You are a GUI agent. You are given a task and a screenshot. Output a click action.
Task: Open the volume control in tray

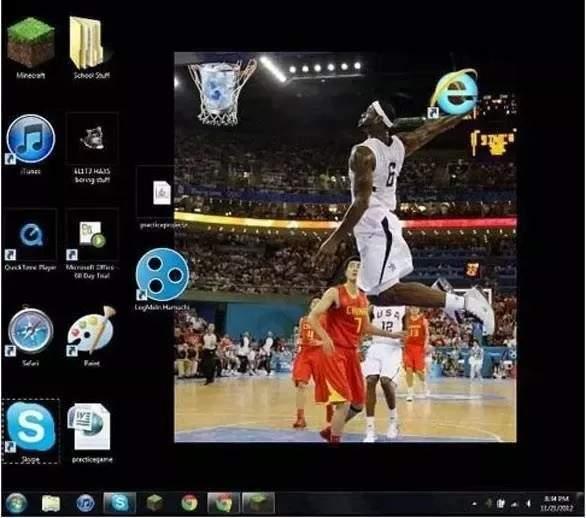pyautogui.click(x=528, y=503)
